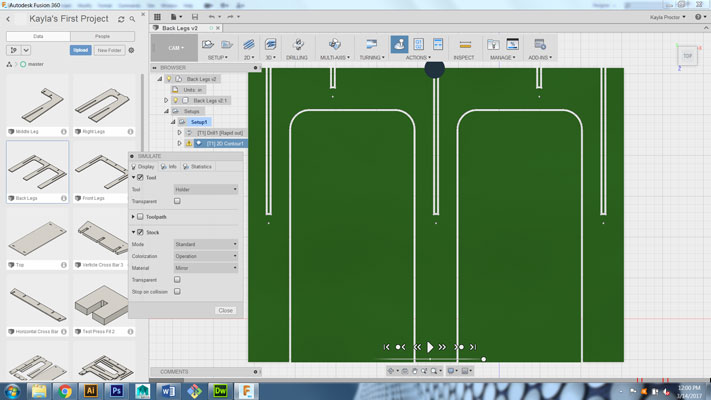Click the New Folder button

109,50
